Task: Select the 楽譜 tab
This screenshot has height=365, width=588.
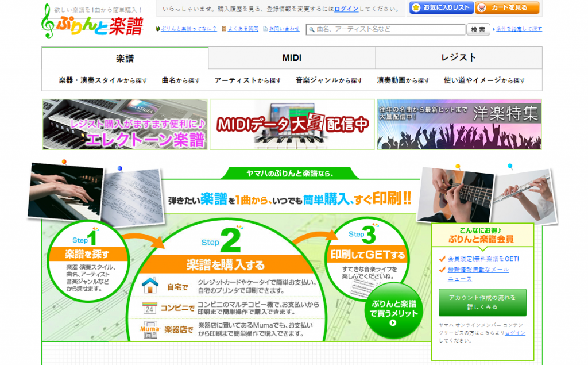Action: point(125,58)
